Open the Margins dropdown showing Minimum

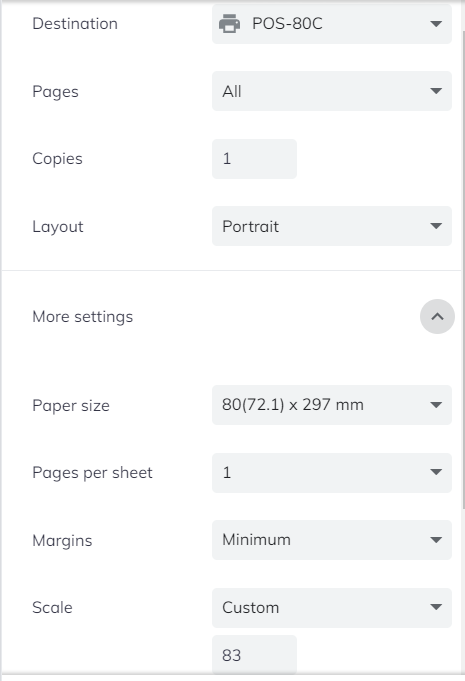tap(332, 540)
